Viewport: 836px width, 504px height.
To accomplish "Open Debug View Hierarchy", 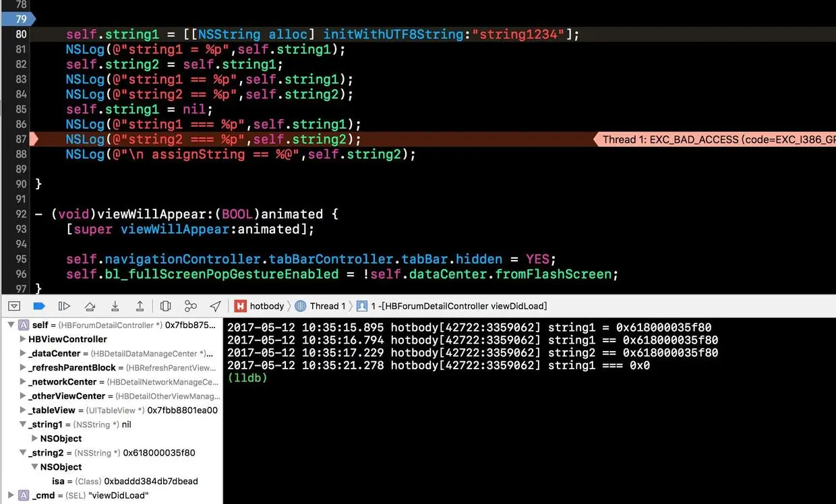I will [166, 306].
